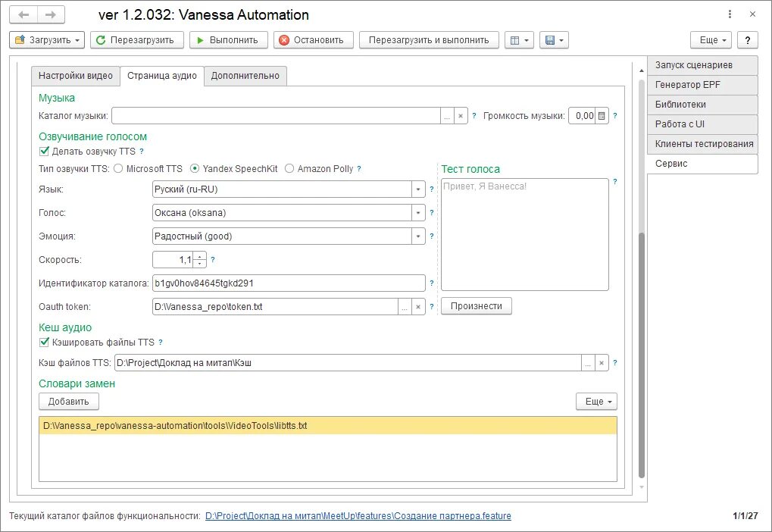Click the Произнести button
The image size is (772, 532).
[x=476, y=305]
